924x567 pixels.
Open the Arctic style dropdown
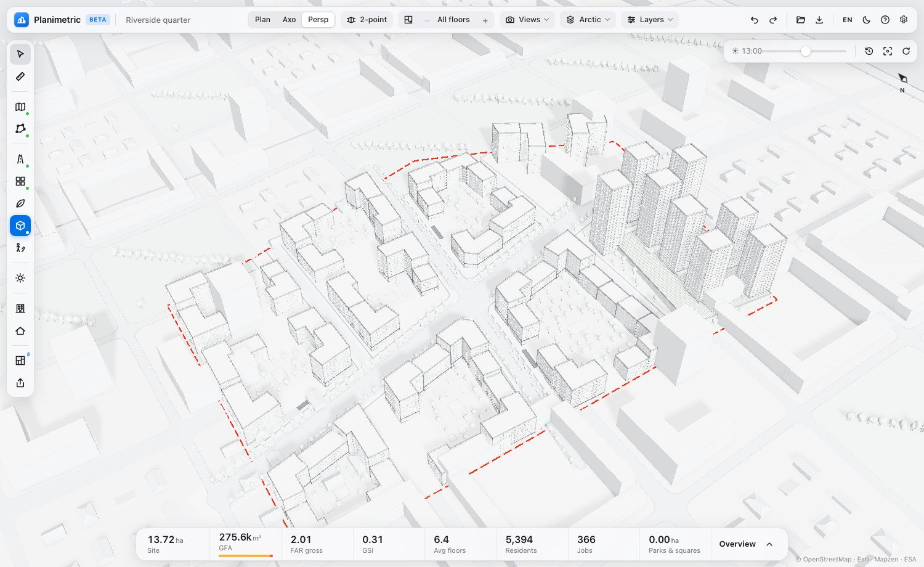(x=588, y=20)
